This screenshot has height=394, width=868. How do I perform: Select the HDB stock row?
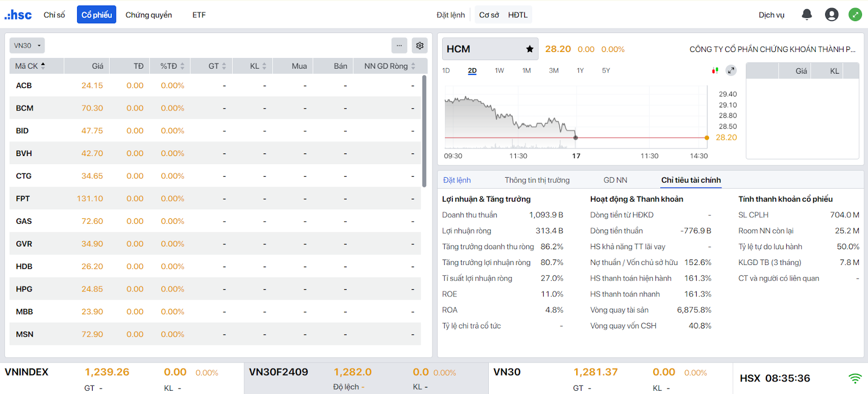215,267
